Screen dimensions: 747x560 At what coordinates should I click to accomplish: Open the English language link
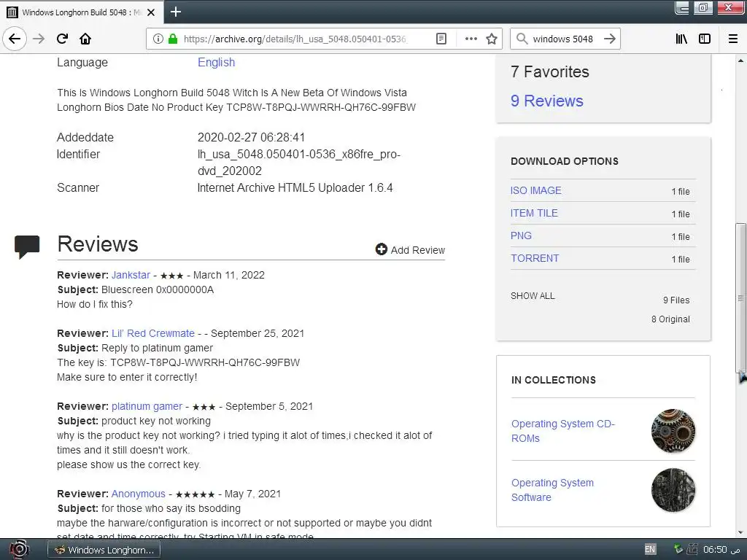[x=216, y=63]
